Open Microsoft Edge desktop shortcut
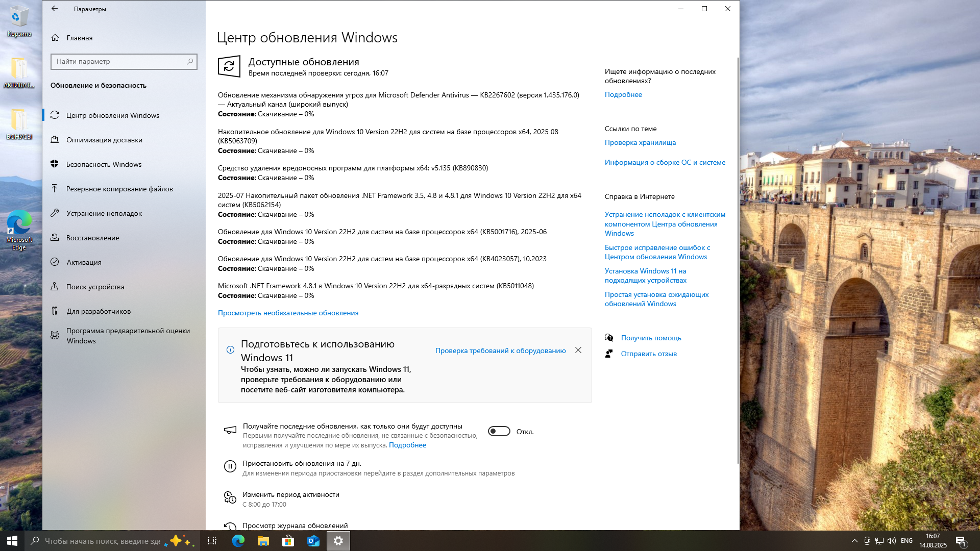Viewport: 980px width, 551px height. (19, 231)
